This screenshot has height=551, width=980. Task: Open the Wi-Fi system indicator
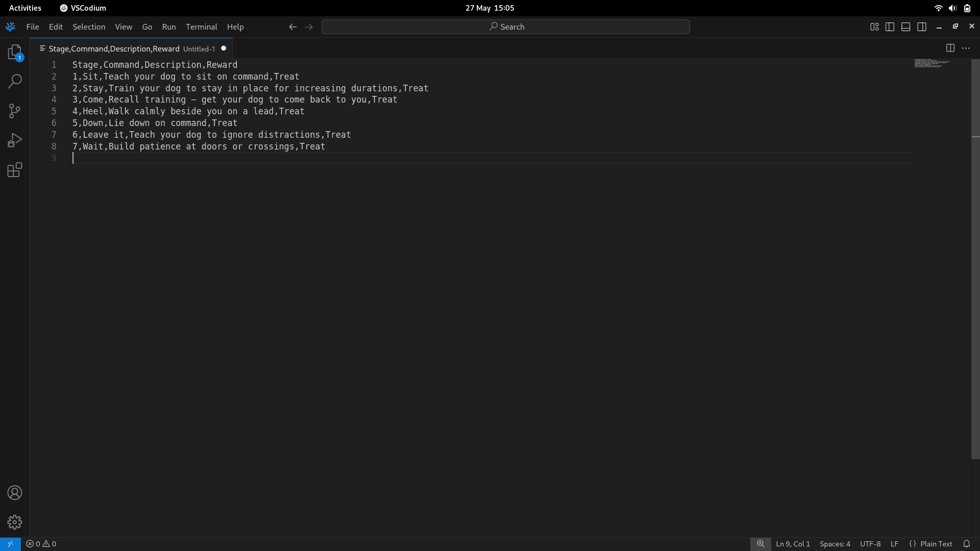[938, 8]
